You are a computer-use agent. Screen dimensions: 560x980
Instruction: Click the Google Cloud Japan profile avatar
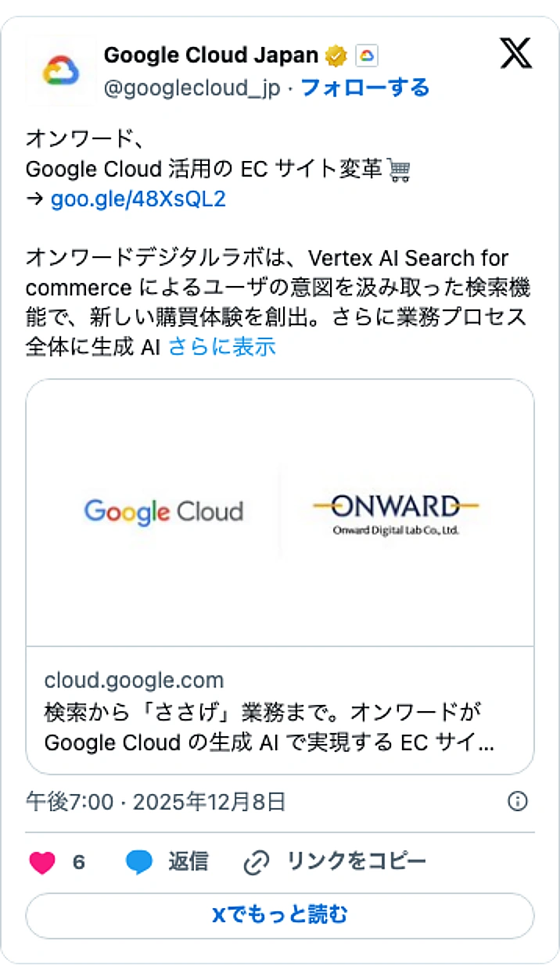coord(61,70)
